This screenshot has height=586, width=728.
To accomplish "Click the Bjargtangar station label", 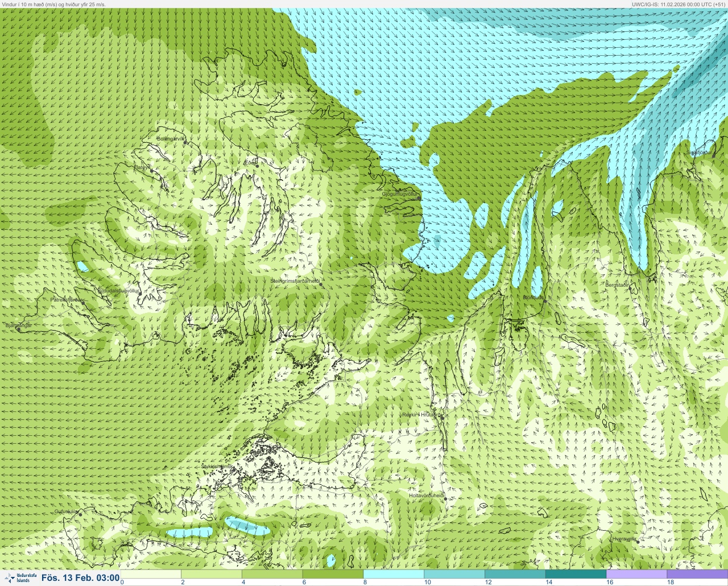I will pyautogui.click(x=18, y=325).
